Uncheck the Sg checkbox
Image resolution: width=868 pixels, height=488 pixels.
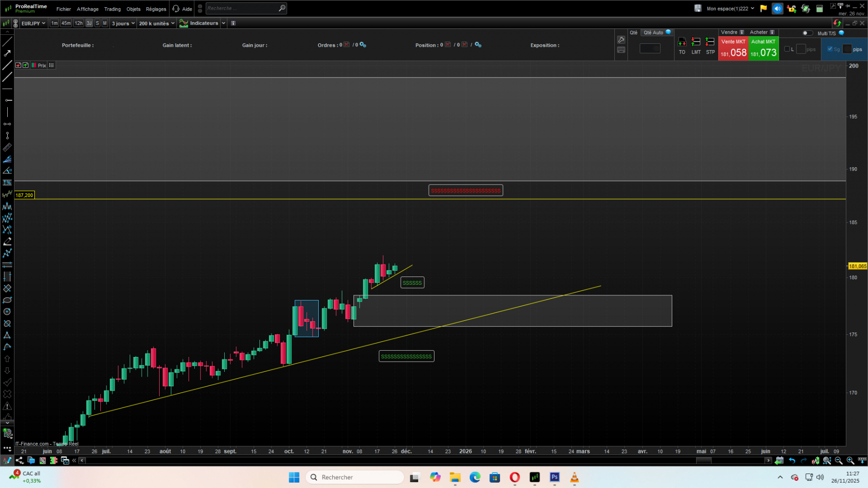pos(830,49)
